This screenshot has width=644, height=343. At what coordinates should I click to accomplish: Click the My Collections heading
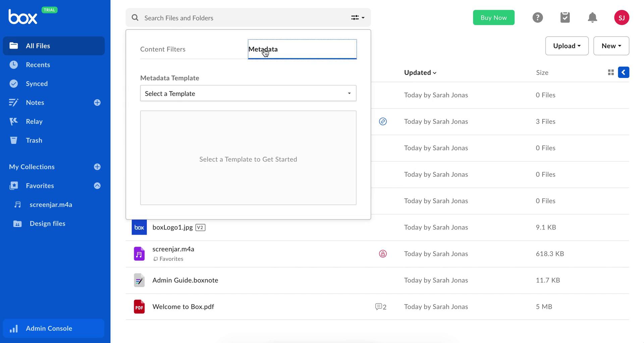(x=32, y=167)
